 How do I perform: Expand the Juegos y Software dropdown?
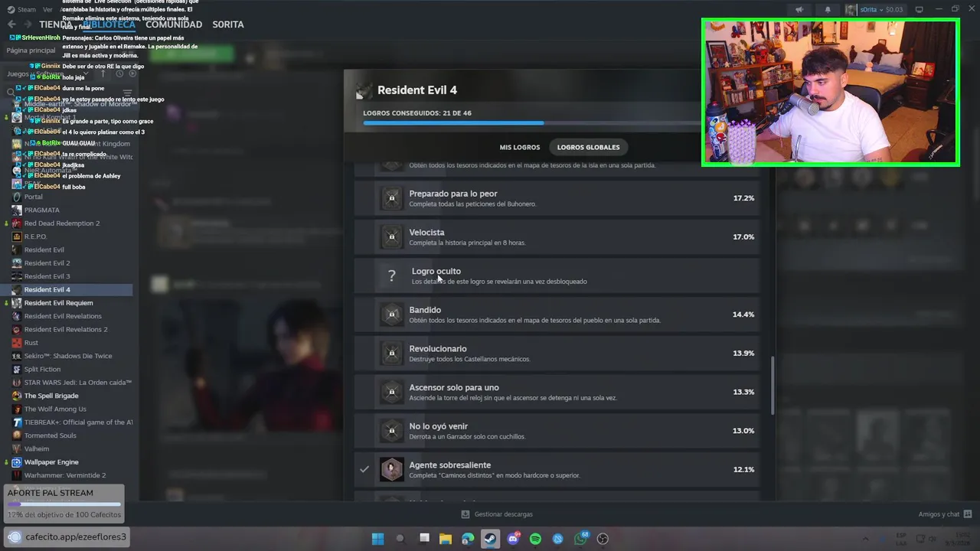coord(86,73)
